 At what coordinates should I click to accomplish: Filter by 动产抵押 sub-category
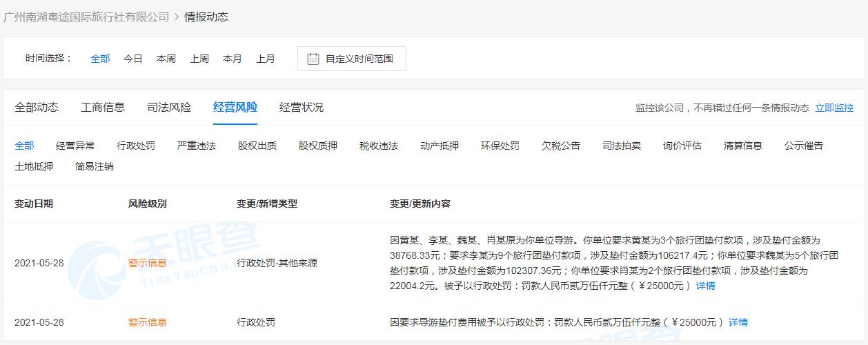point(440,146)
